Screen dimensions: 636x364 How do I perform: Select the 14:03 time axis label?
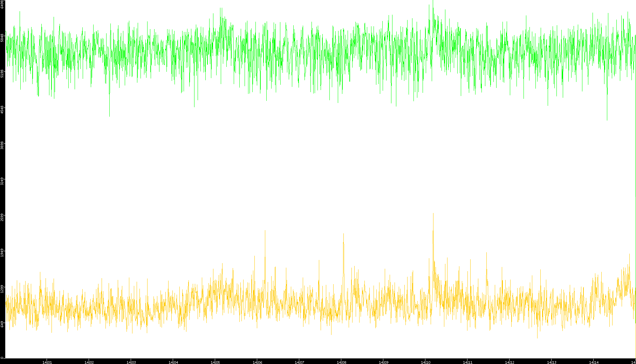tap(131, 362)
